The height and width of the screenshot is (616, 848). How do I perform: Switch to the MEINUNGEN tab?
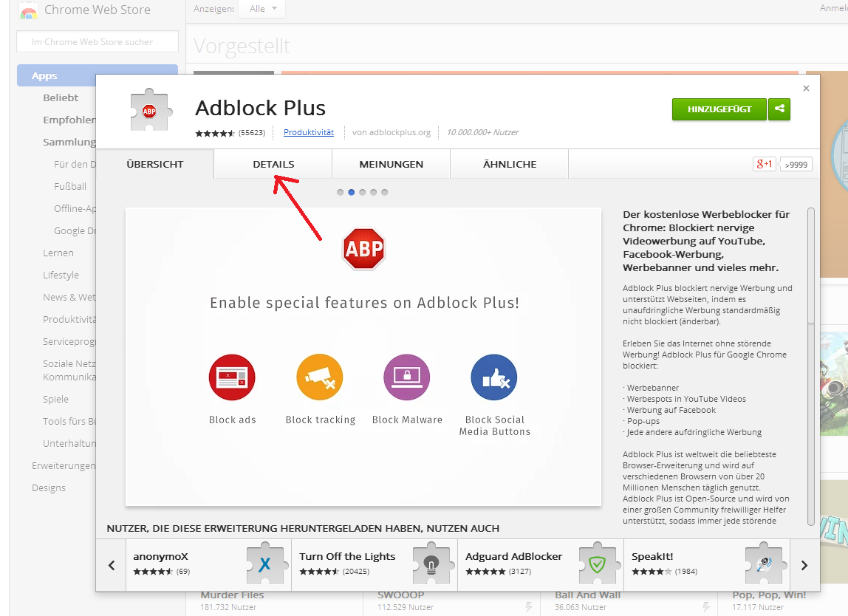[x=391, y=164]
